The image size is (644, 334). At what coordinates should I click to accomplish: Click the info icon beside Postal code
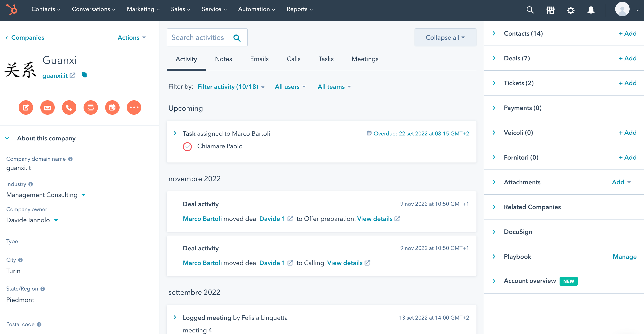pos(39,324)
